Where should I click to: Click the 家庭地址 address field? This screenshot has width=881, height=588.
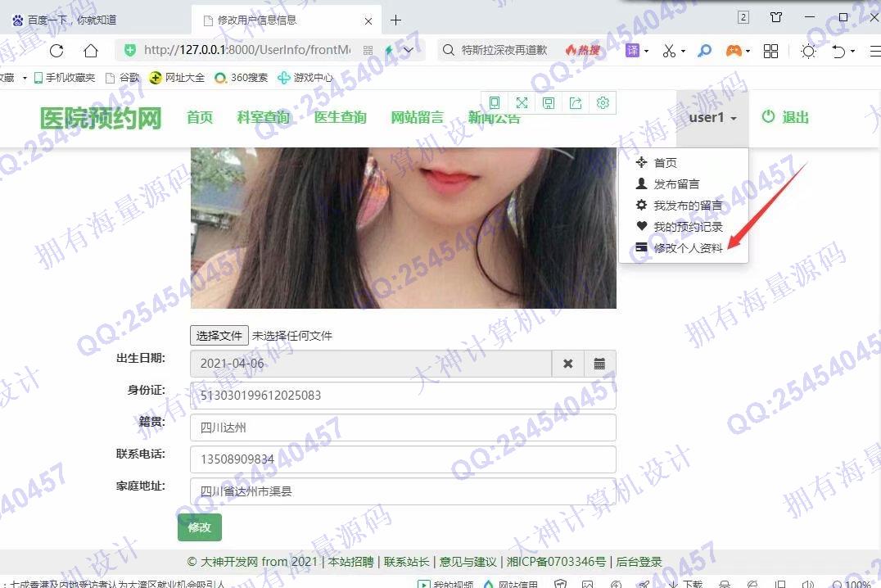pyautogui.click(x=403, y=491)
